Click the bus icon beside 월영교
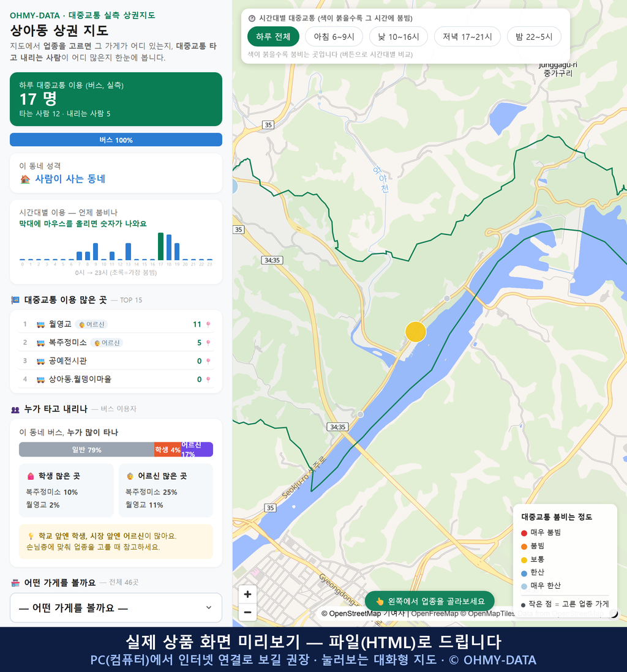The height and width of the screenshot is (672, 627). [41, 324]
